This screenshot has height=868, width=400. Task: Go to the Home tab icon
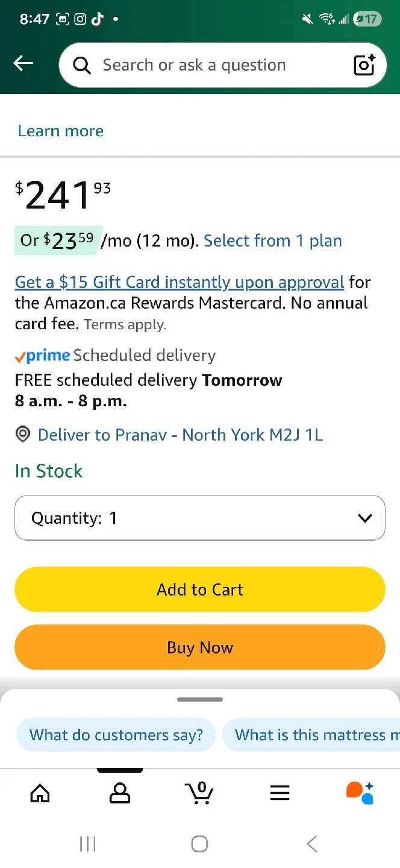tap(40, 793)
